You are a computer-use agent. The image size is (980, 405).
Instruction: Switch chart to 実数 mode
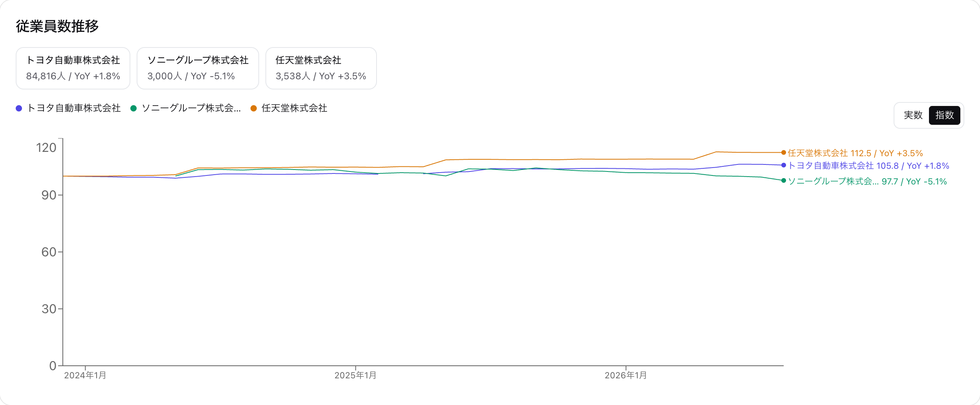[x=913, y=115]
